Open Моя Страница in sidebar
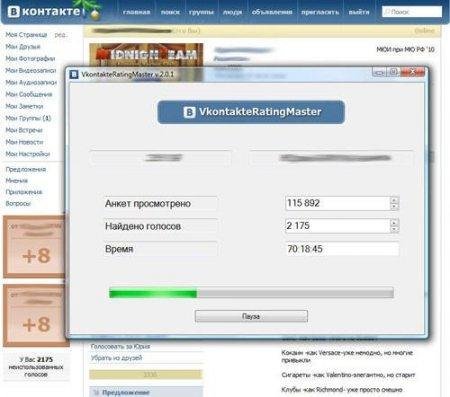The image size is (450, 397). 26,35
